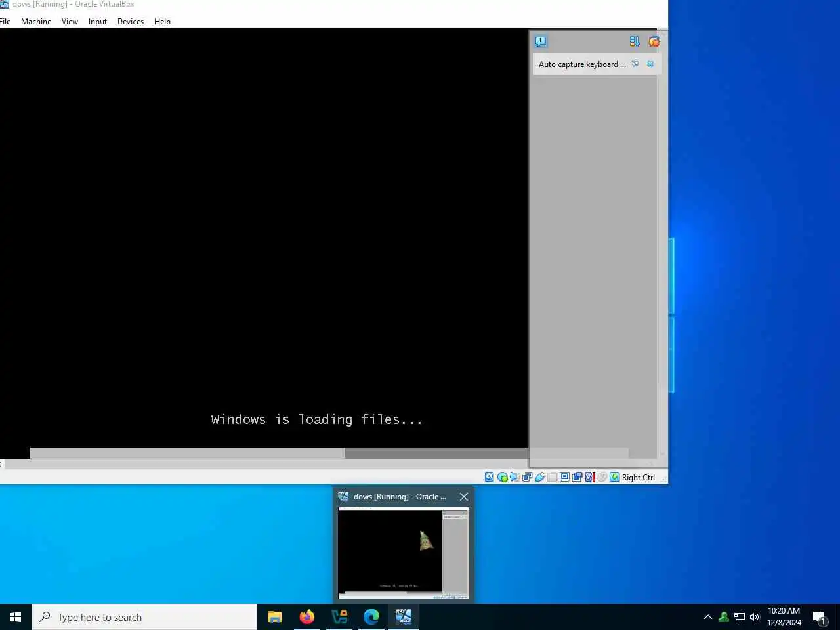Viewport: 840px width, 630px height.
Task: Click the mouse integration status icon
Action: click(602, 477)
